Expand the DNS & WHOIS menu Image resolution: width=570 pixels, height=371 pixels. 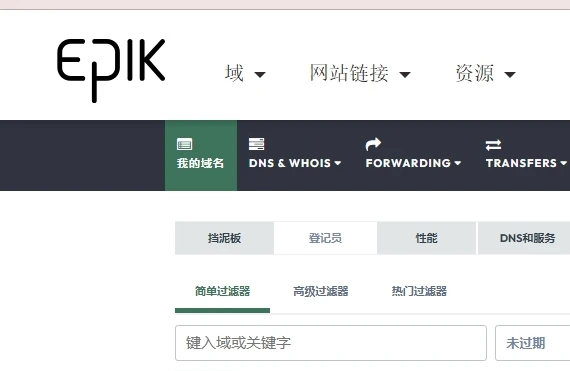tap(295, 163)
